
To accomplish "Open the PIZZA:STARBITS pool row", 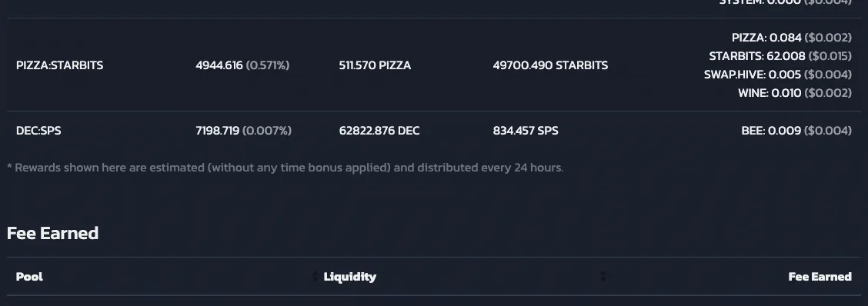I will tap(434, 65).
